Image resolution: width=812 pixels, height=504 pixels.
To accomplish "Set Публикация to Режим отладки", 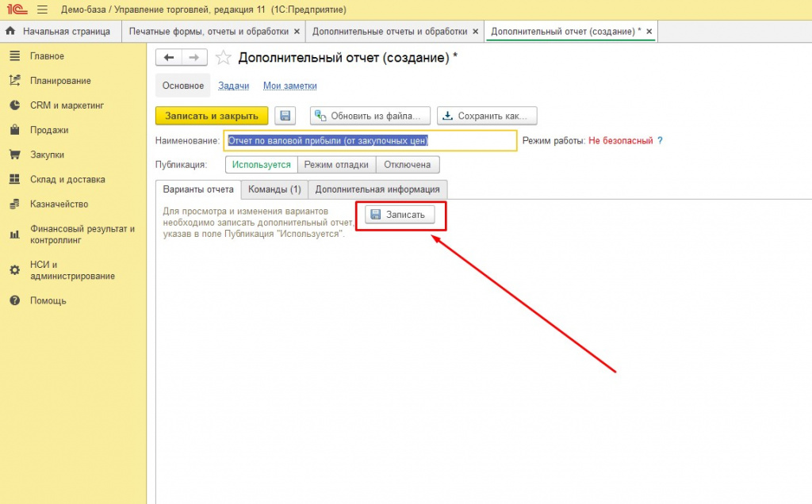I will [x=336, y=165].
